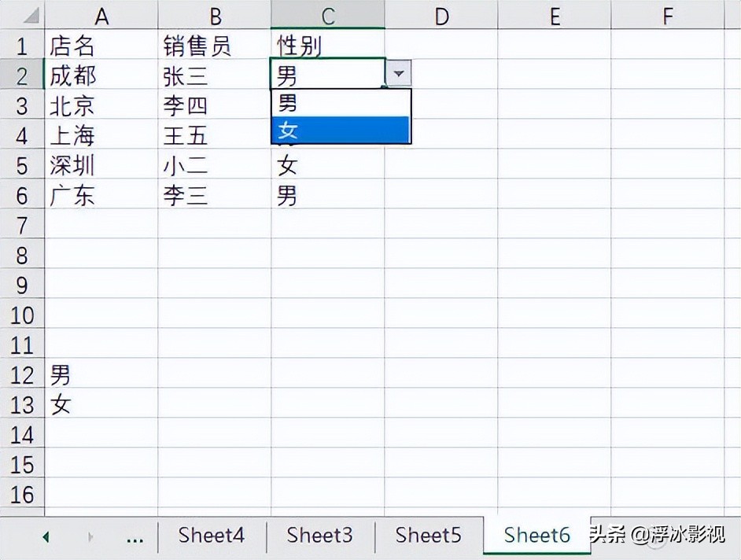Select row 7 header
Viewport: 741px width, 560px height.
22,226
